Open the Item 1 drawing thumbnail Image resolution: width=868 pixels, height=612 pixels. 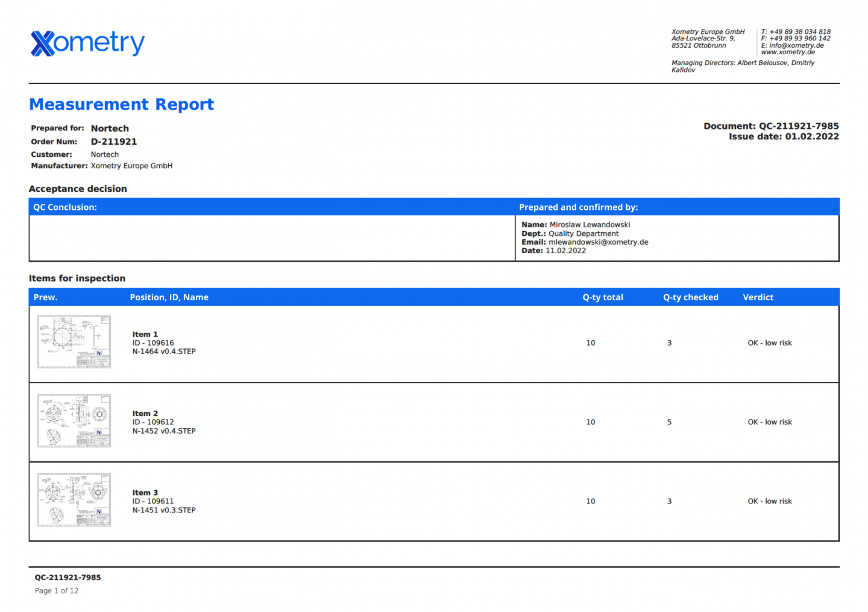point(74,341)
